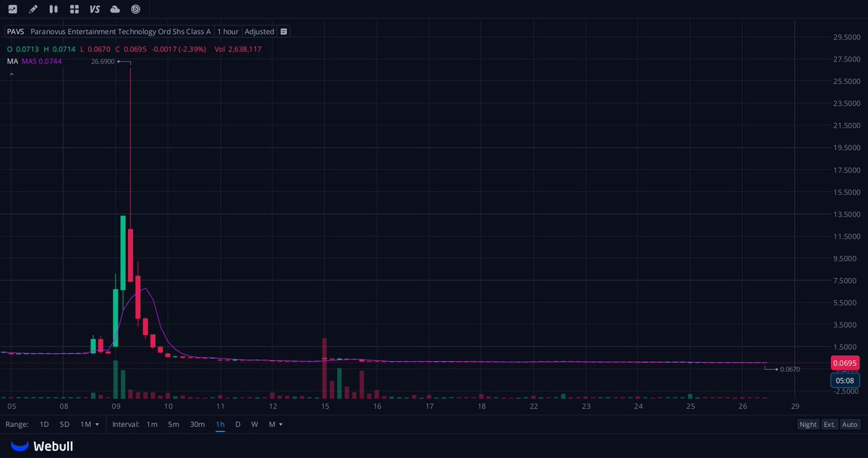Click the 0.0670 low price marker
Image resolution: width=868 pixels, height=458 pixels.
[x=790, y=370]
